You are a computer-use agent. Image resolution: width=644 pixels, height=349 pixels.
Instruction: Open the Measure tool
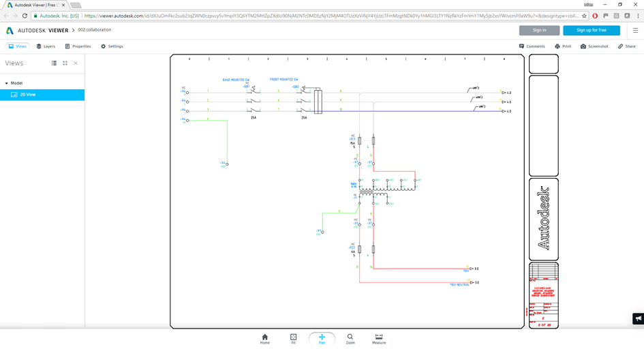pos(379,339)
